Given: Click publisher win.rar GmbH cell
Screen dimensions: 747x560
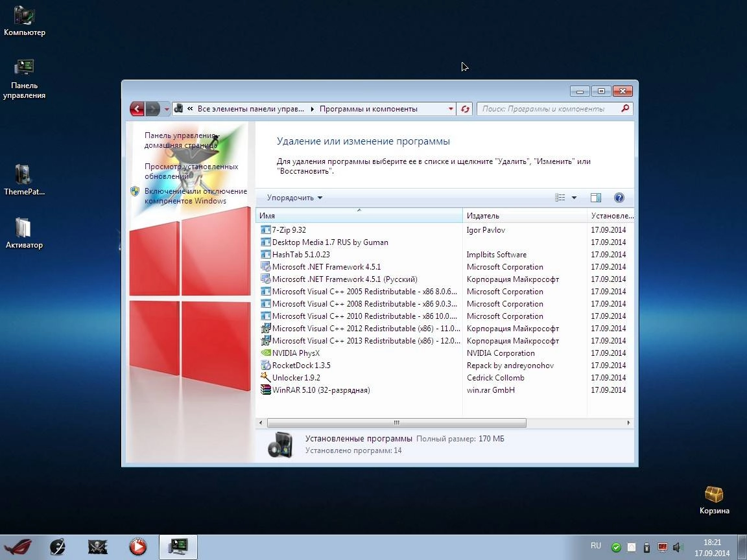Looking at the screenshot, I should click(x=490, y=390).
